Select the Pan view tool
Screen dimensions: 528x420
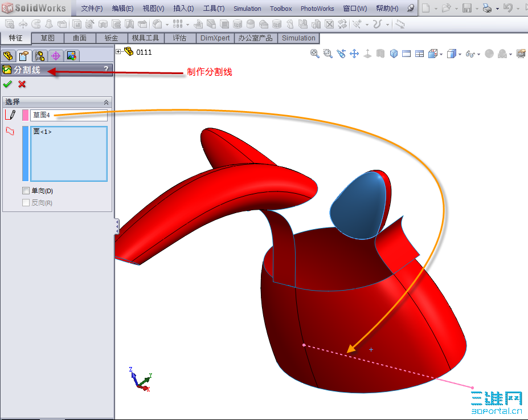(354, 54)
